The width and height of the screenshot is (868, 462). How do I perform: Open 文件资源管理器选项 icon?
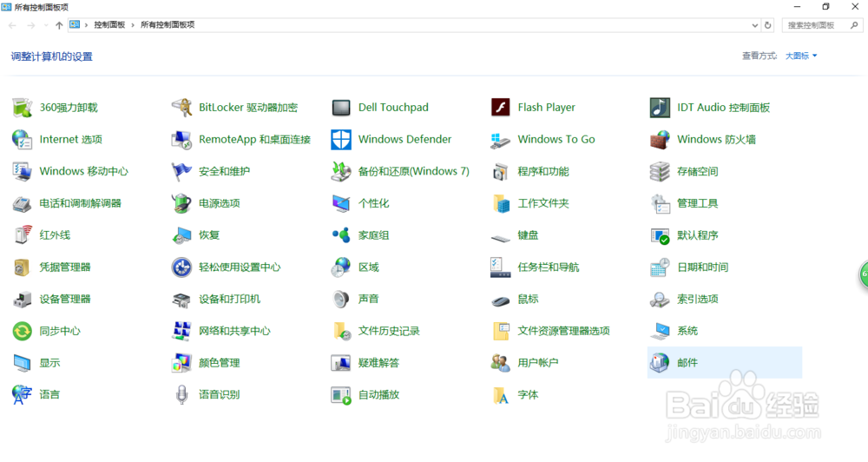point(501,331)
